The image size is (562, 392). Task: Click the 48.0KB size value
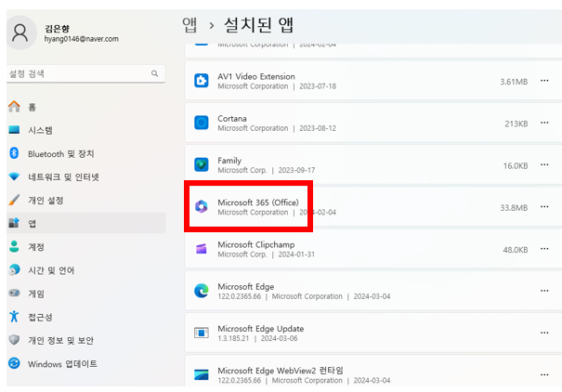516,250
